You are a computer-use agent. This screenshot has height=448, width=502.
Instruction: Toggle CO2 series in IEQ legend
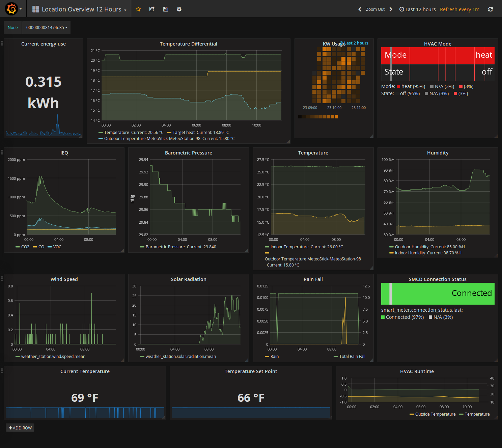click(x=25, y=247)
